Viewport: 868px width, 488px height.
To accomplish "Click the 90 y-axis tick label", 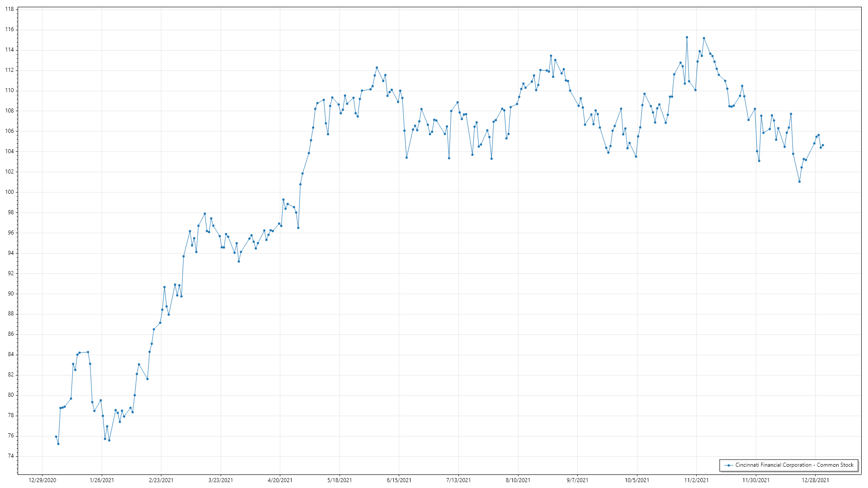I will pyautogui.click(x=11, y=294).
